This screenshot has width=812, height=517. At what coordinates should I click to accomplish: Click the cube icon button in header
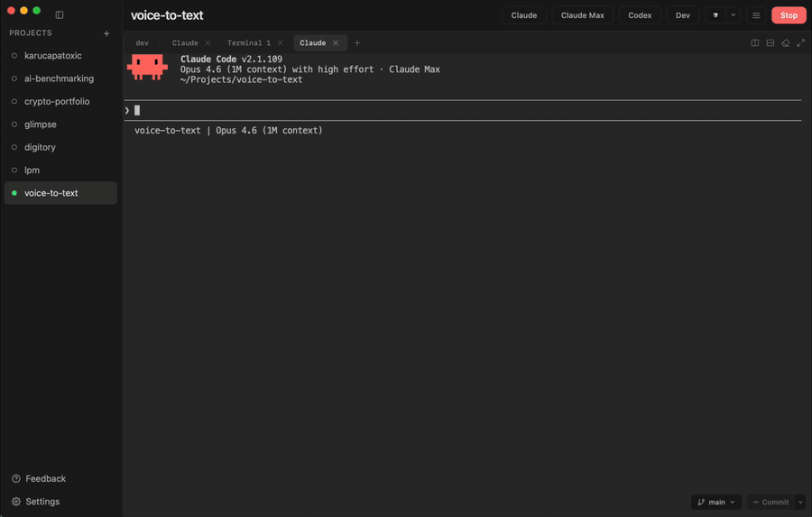[x=715, y=15]
